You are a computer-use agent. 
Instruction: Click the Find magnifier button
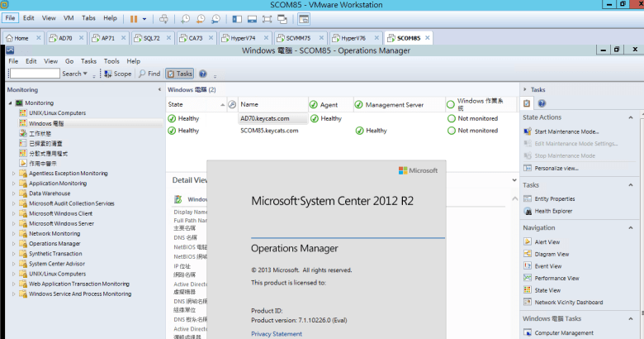149,74
